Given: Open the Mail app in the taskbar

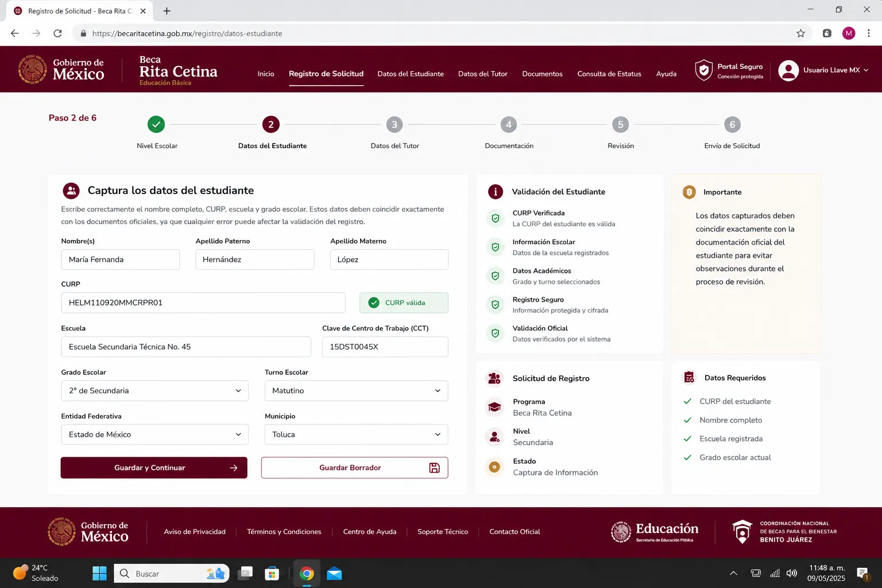Looking at the screenshot, I should tap(334, 573).
